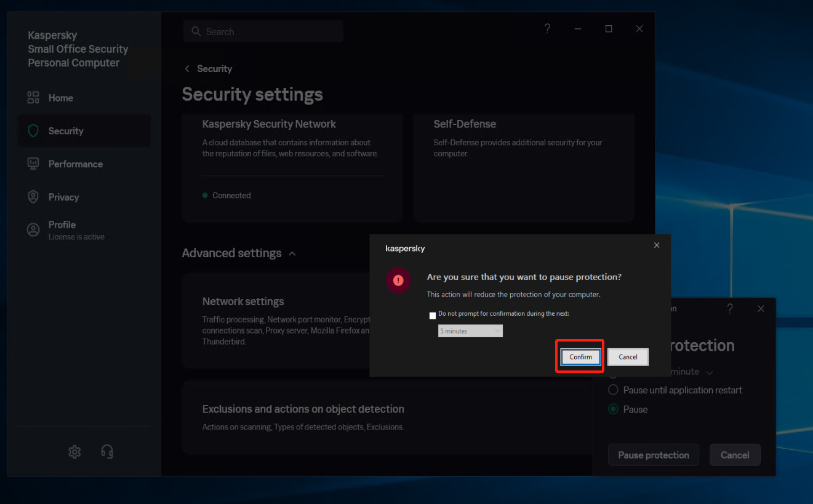Select 'Pause until application restart' radio
The height and width of the screenshot is (504, 813).
point(613,390)
